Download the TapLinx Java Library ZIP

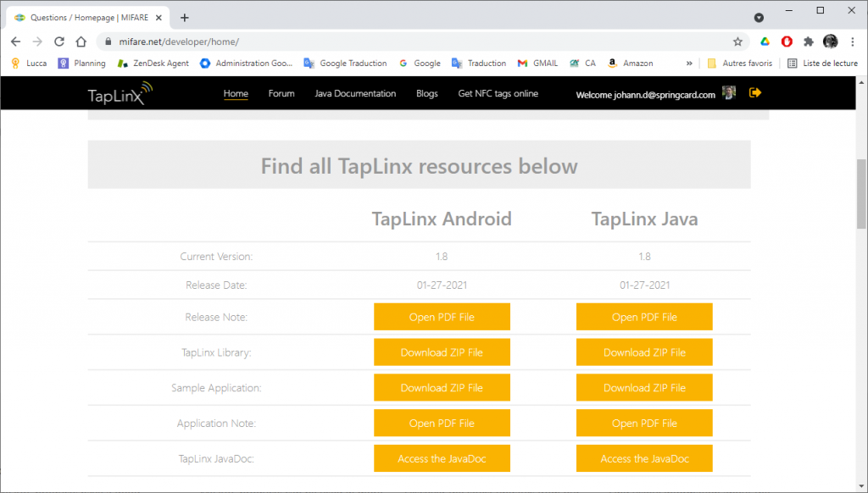coord(644,352)
